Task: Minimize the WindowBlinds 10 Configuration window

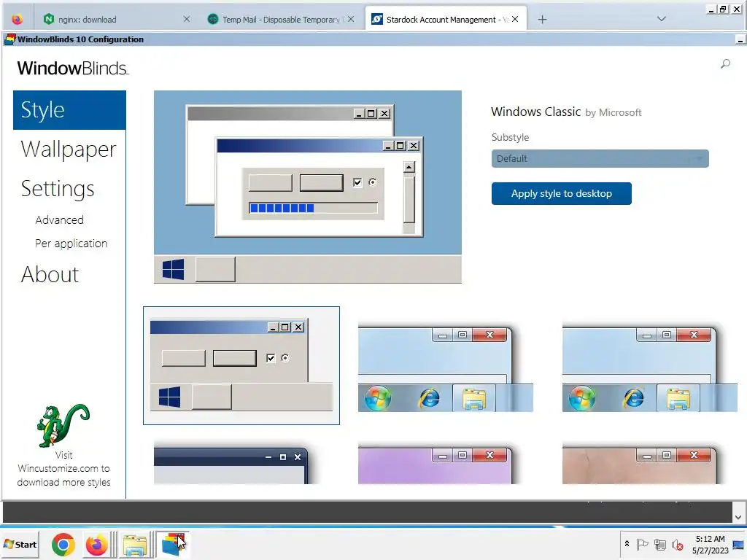Action: pos(740,40)
